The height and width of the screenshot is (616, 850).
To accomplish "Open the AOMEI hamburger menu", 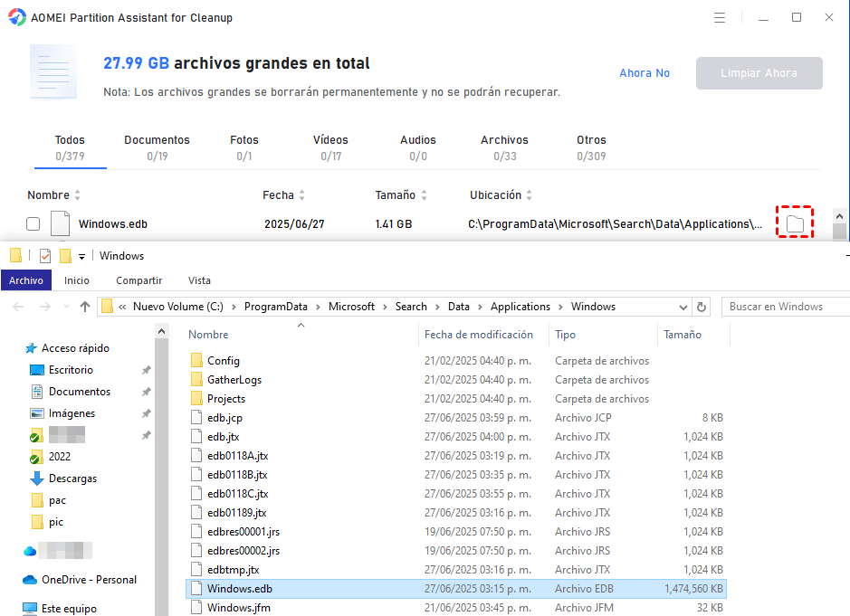I will pos(720,17).
